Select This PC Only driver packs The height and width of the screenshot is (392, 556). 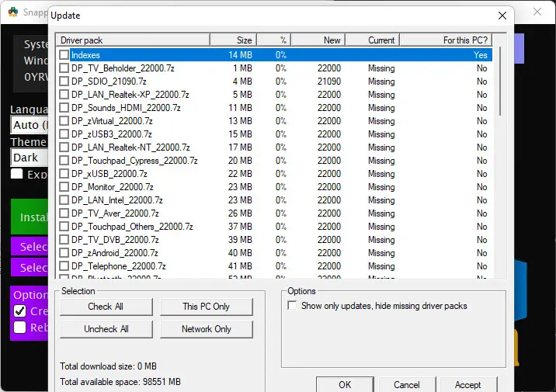pyautogui.click(x=207, y=307)
